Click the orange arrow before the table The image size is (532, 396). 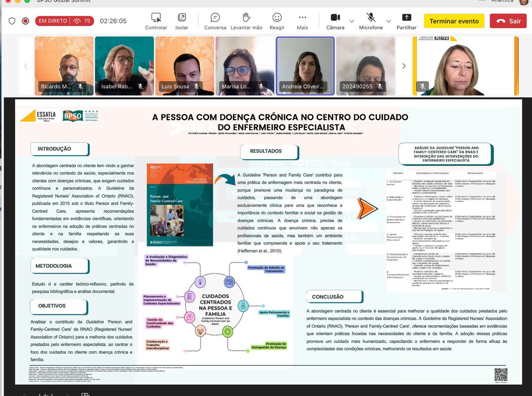click(368, 208)
